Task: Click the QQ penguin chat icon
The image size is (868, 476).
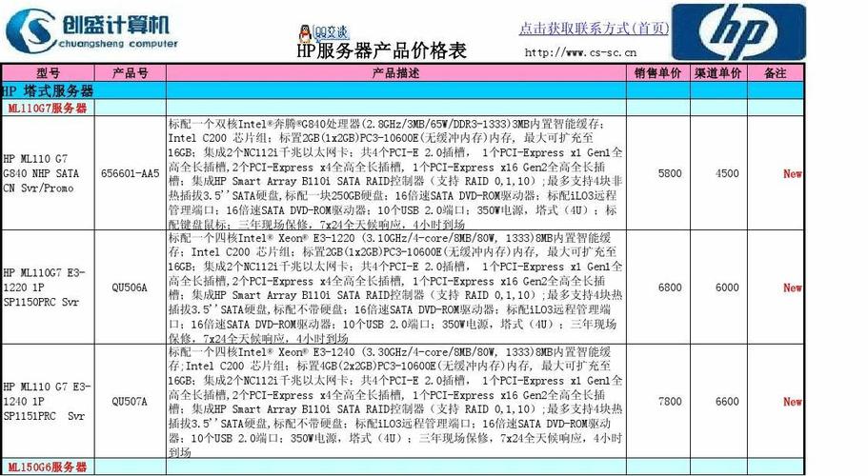Action: click(305, 33)
